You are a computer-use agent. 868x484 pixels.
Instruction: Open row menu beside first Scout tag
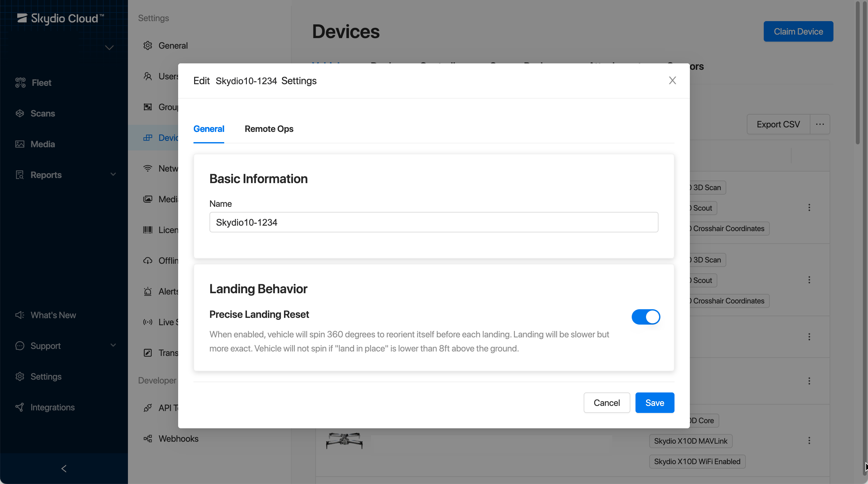click(x=809, y=207)
